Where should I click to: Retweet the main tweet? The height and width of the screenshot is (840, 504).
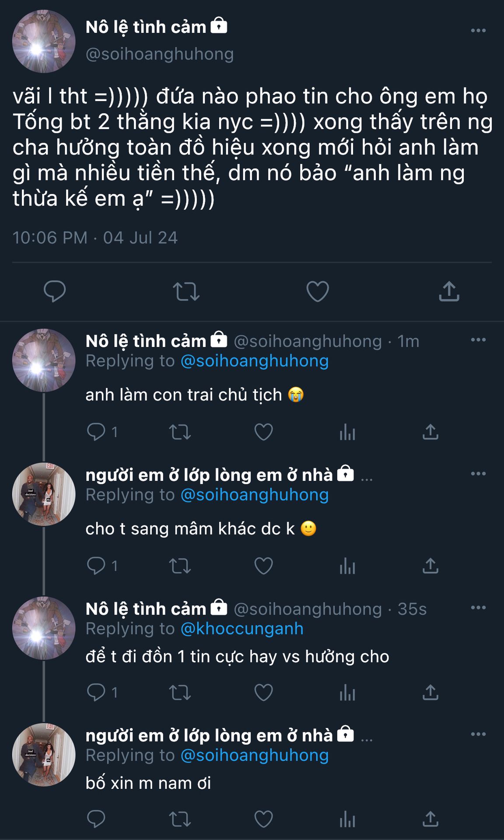(x=186, y=291)
